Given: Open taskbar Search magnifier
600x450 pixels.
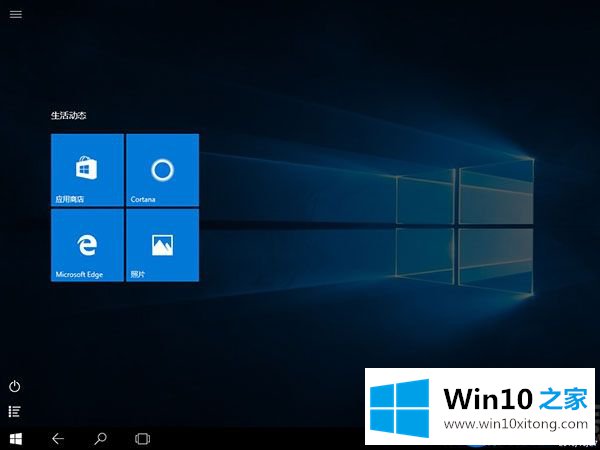Looking at the screenshot, I should tap(100, 439).
